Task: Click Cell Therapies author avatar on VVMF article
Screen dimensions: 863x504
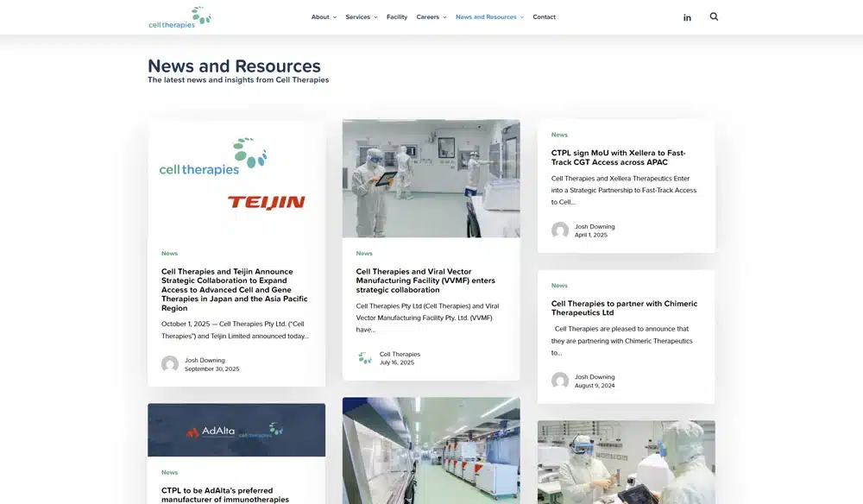Action: coord(365,357)
